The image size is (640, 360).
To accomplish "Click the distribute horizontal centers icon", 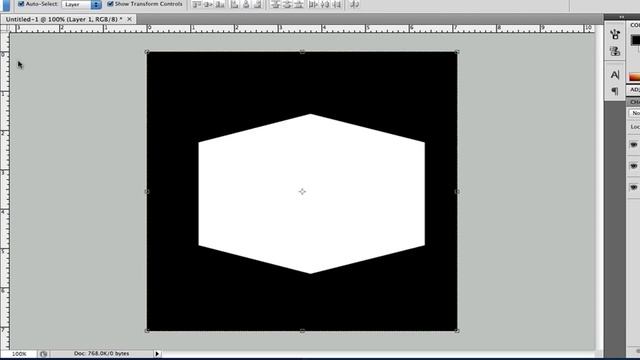I will coord(325,4).
